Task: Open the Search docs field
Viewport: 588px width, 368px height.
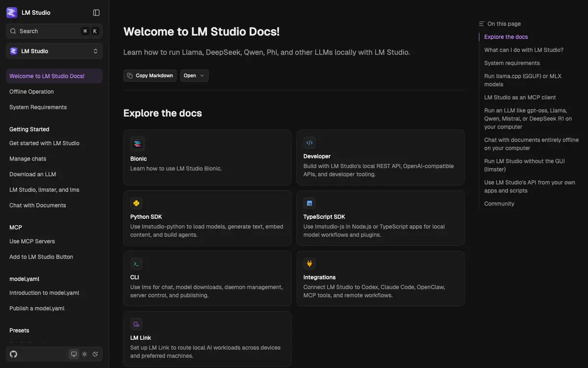Action: 54,31
